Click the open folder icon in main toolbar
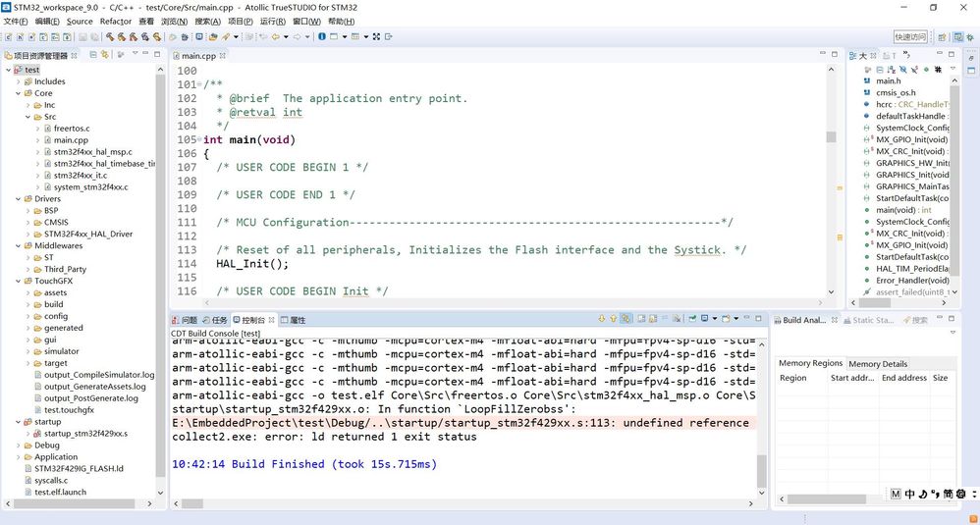 [x=212, y=37]
